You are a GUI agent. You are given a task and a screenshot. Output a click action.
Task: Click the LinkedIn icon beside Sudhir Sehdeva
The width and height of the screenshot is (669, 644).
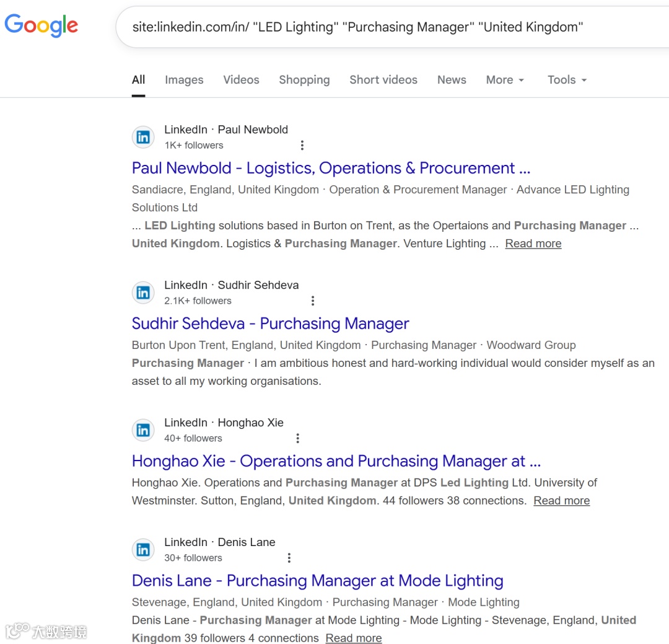tap(143, 293)
